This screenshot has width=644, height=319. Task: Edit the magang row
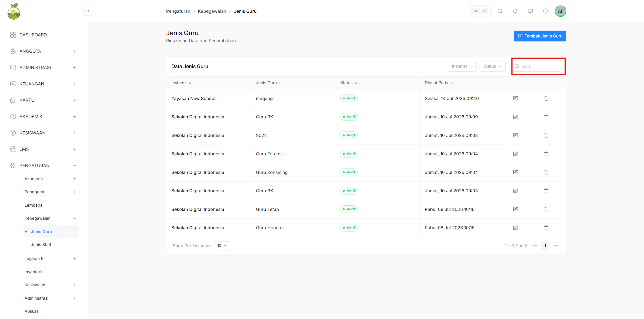(516, 98)
